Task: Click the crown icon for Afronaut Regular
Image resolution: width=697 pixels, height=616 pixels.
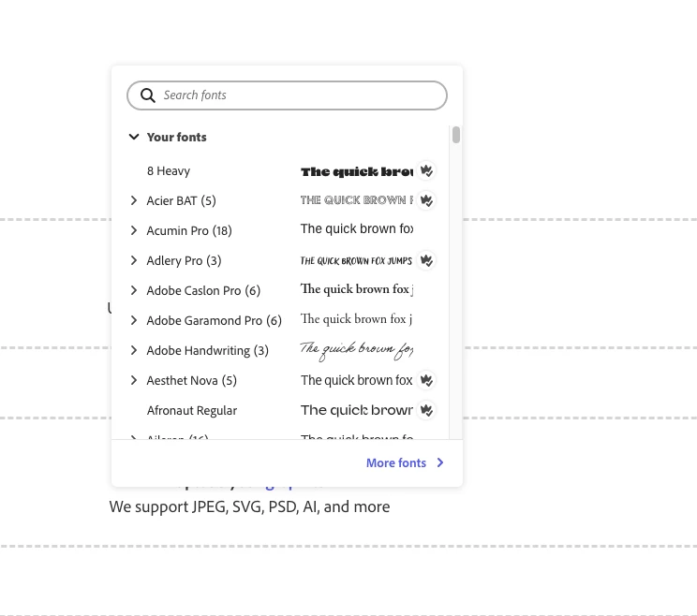Action: pos(426,410)
